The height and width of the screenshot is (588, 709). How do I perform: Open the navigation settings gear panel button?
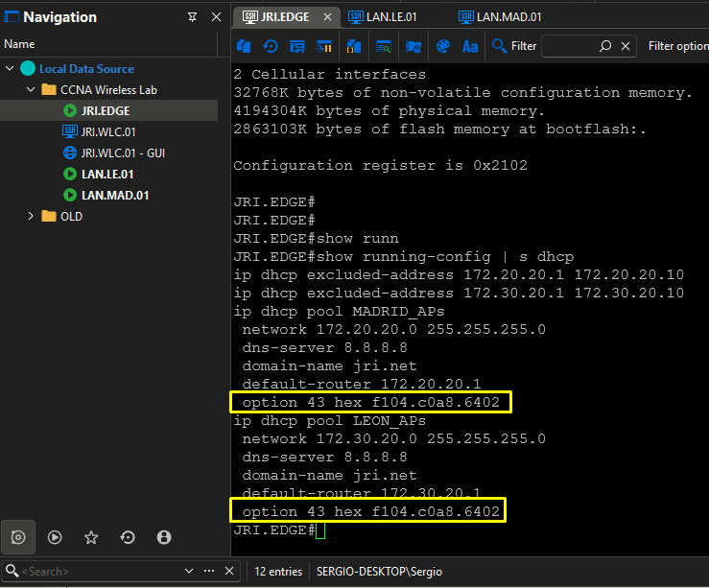click(x=18, y=537)
